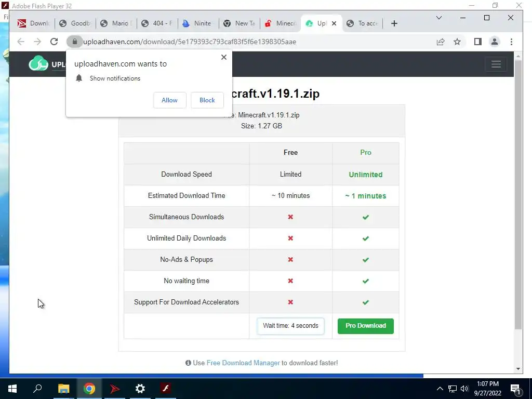Screen dimensions: 532x399
Task: Switch to the Downl tab
Action: 34,23
